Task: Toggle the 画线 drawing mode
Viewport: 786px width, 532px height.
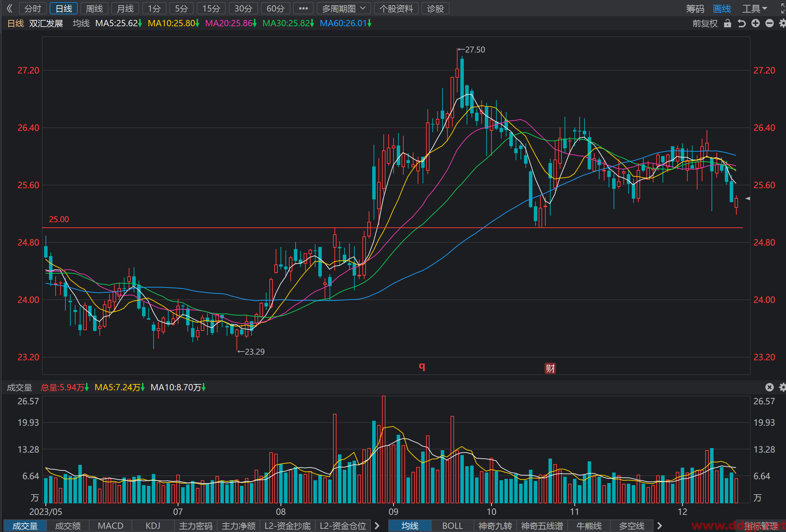Action: [x=722, y=8]
